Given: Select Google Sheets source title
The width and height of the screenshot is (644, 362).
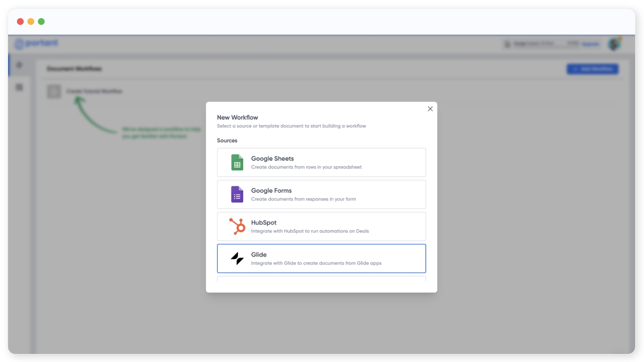Looking at the screenshot, I should [272, 158].
